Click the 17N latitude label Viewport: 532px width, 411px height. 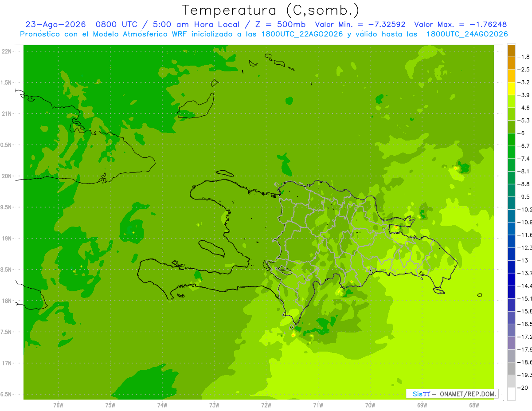click(x=7, y=363)
